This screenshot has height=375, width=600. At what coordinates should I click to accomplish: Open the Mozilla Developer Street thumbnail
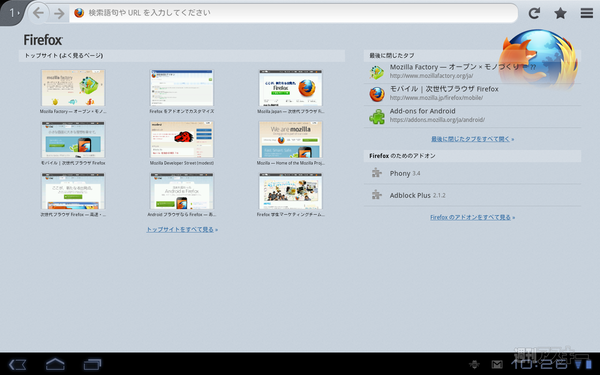[182, 139]
